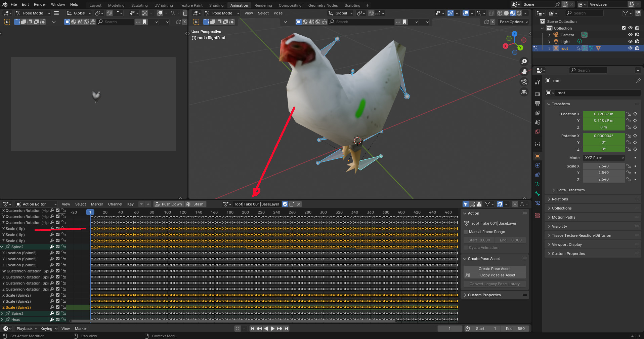Click the pan hand icon in viewport

pos(524,72)
